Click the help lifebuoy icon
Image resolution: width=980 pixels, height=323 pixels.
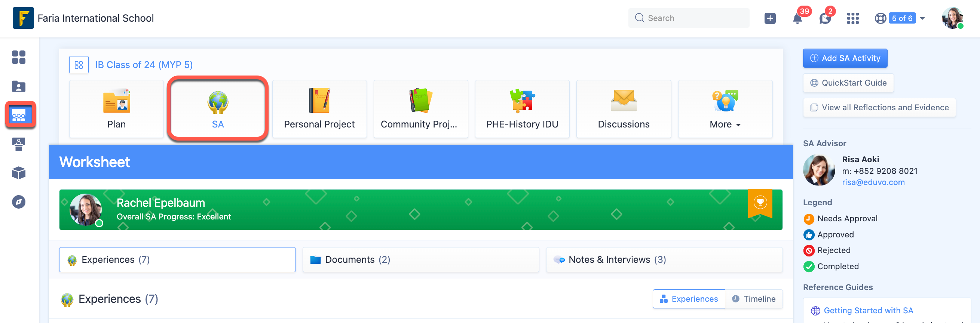coord(881,18)
